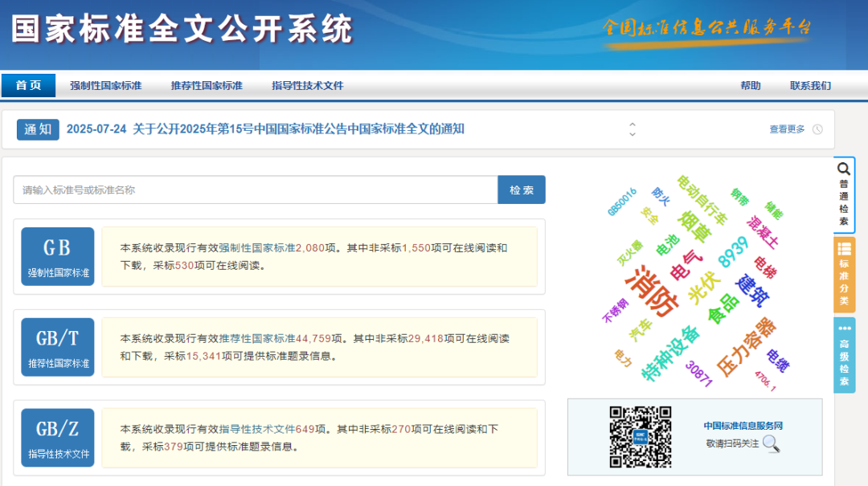Click the 消防 keyword in word cloud

652,292
